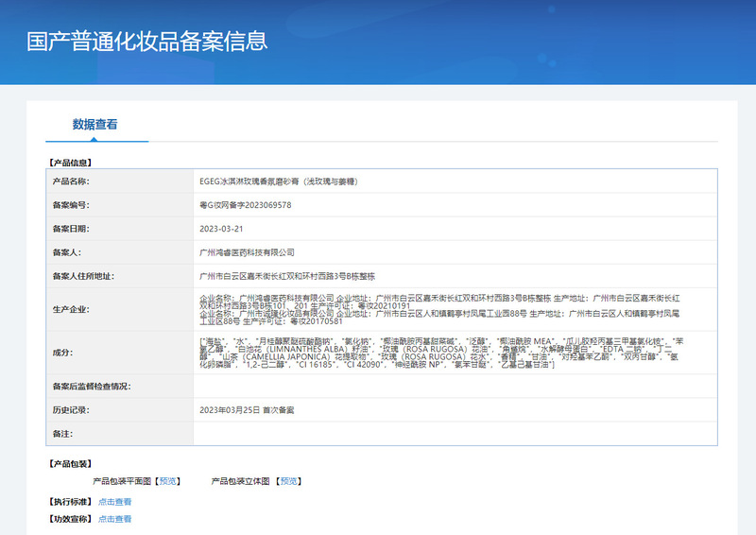This screenshot has height=535, width=756.
Task: Click 点击查看 next to 执行标准
Action: pos(114,502)
